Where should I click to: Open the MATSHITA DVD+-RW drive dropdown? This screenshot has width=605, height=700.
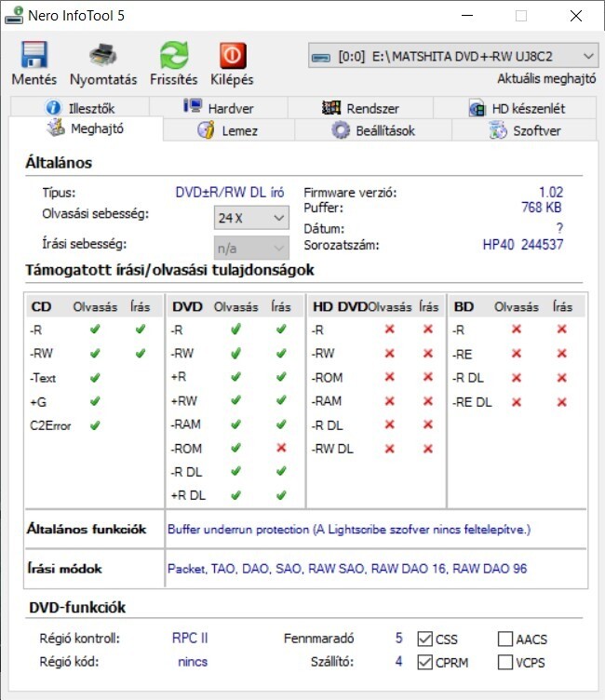coord(453,56)
